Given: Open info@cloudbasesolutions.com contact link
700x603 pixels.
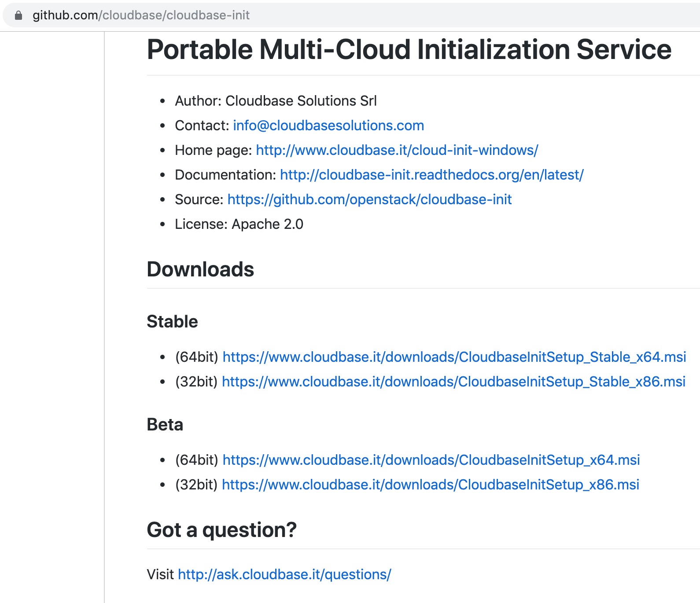Looking at the screenshot, I should point(328,125).
